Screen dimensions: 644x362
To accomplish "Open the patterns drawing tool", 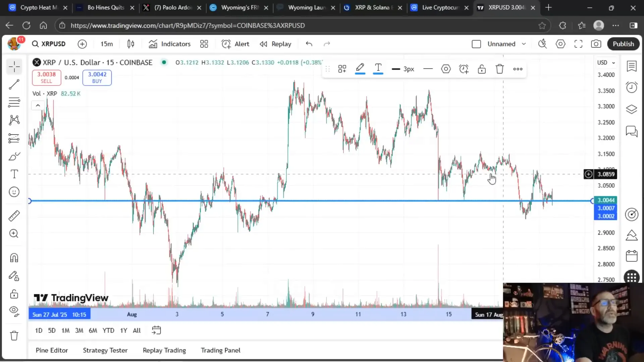I will 14,120.
